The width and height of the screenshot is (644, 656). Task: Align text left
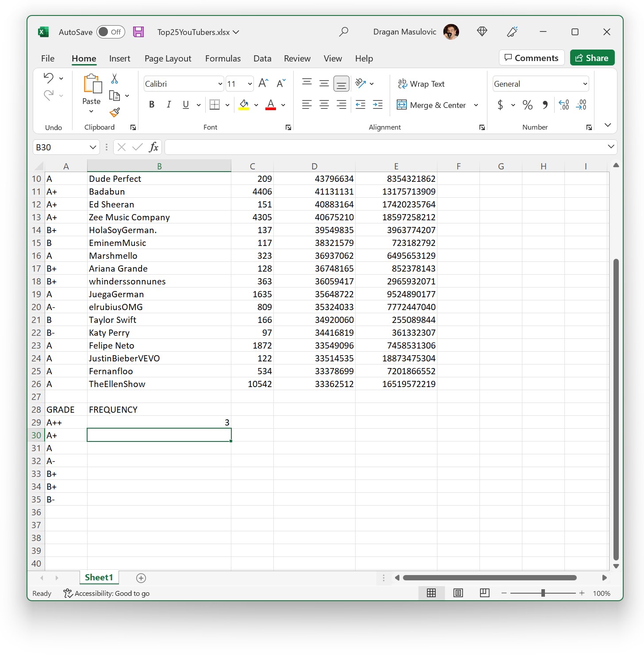click(307, 104)
